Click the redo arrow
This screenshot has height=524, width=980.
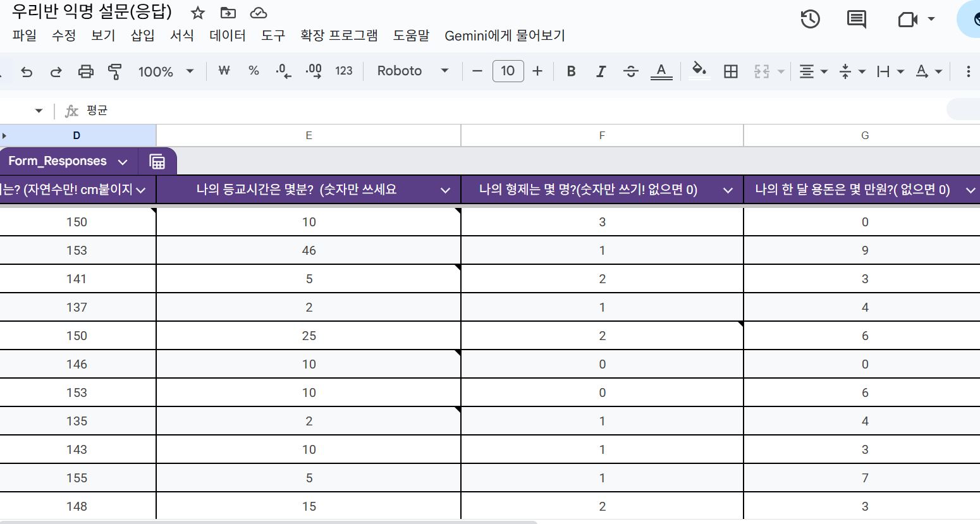coord(56,71)
